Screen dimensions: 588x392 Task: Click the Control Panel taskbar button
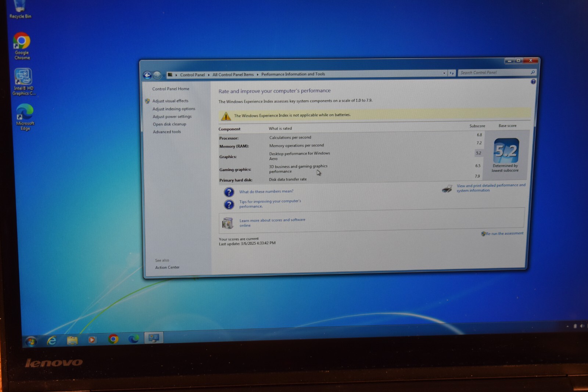pos(154,338)
